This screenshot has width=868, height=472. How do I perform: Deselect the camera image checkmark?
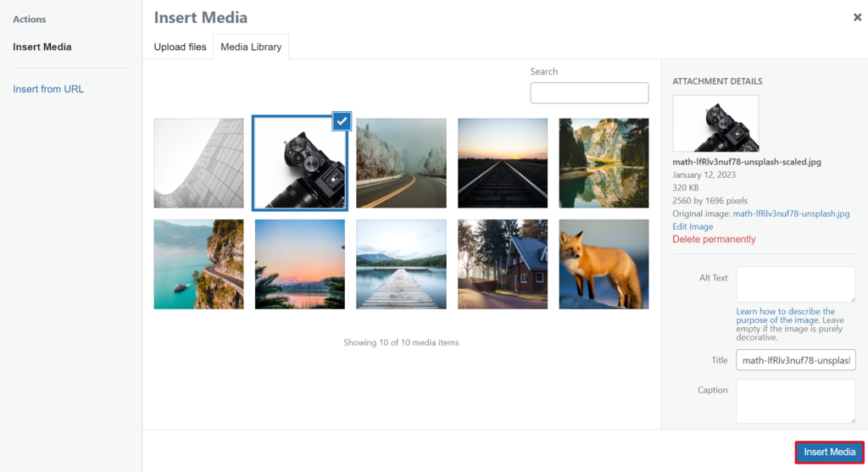(341, 121)
